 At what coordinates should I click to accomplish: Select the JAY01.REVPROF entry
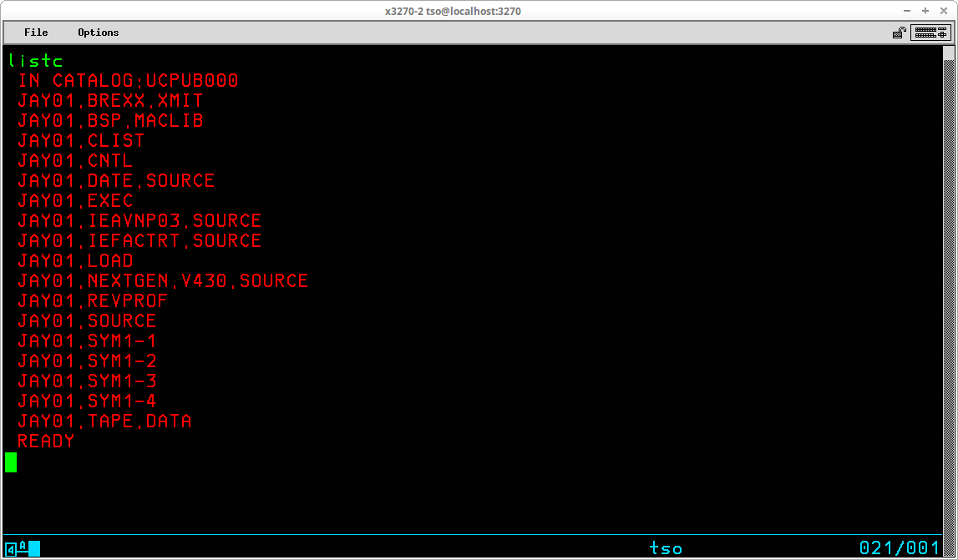point(92,300)
